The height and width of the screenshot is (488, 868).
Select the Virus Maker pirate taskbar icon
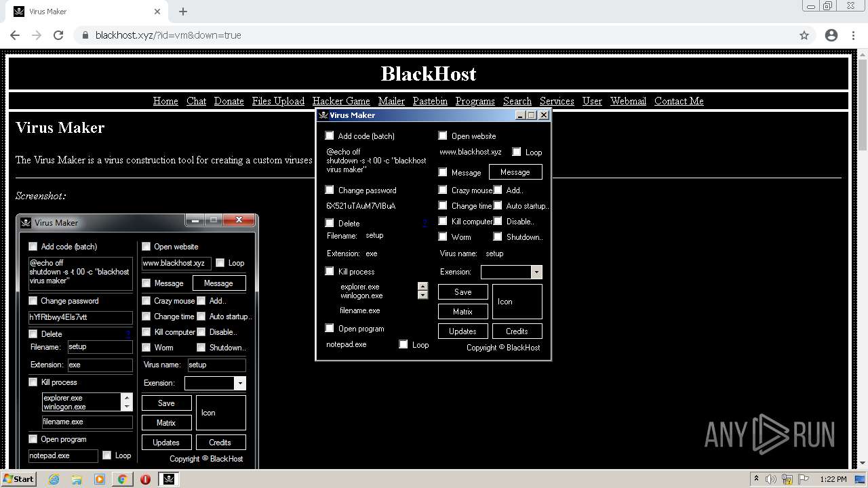[169, 479]
